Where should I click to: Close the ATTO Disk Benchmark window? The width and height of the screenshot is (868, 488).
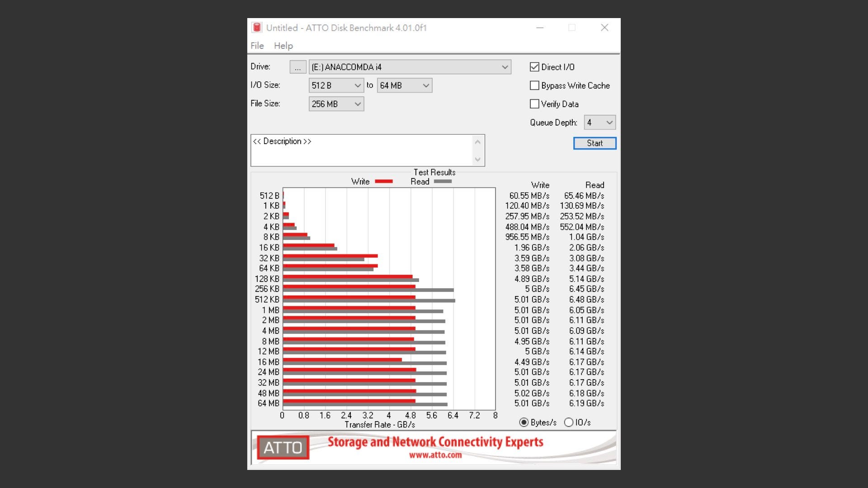tap(604, 28)
